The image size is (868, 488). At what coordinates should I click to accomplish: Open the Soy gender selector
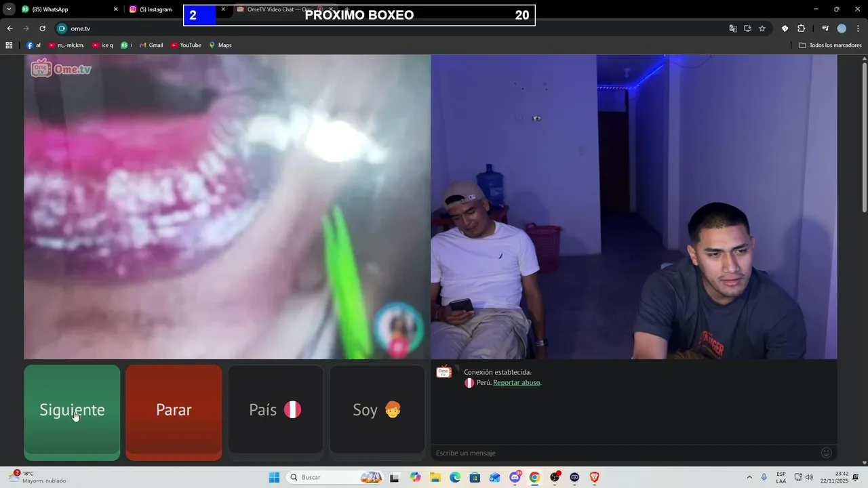(377, 409)
